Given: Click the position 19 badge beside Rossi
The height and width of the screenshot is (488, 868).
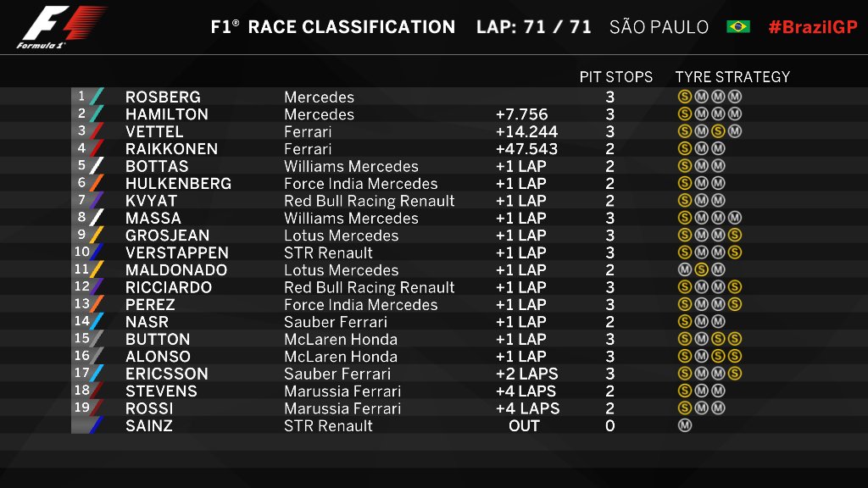Looking at the screenshot, I should (82, 408).
